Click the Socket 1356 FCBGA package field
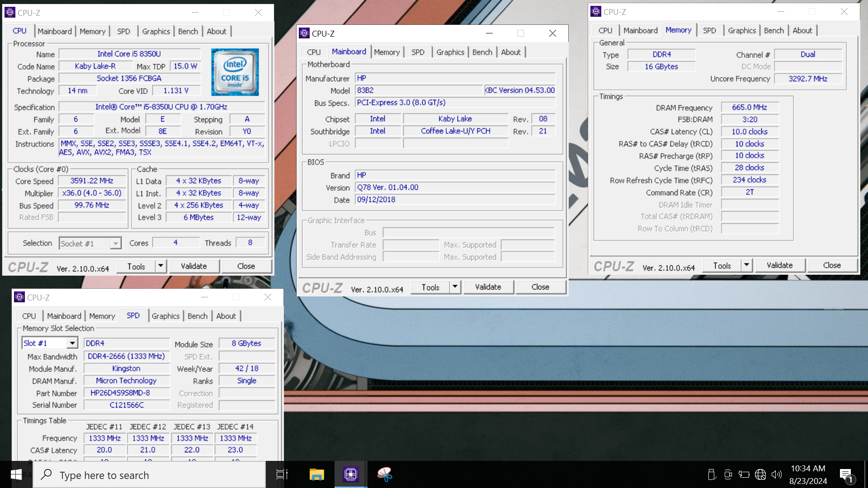Image resolution: width=868 pixels, height=488 pixels. (x=129, y=78)
